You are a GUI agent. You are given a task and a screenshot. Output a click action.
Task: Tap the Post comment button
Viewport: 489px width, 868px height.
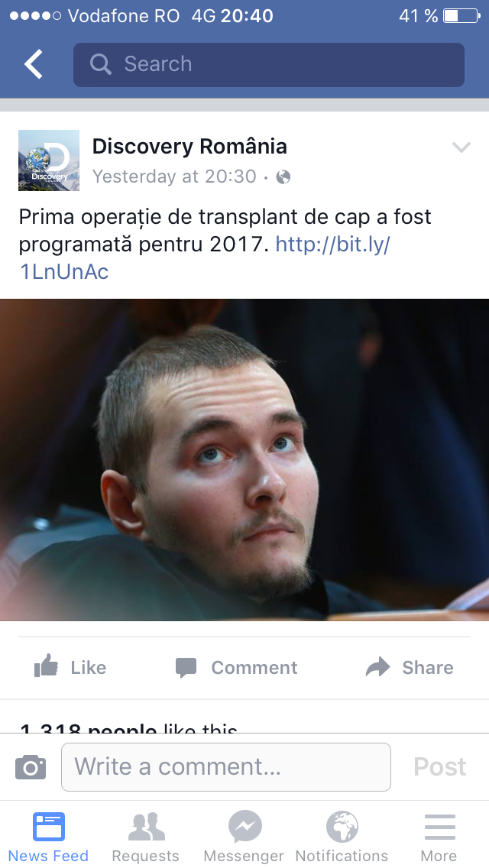pyautogui.click(x=439, y=766)
